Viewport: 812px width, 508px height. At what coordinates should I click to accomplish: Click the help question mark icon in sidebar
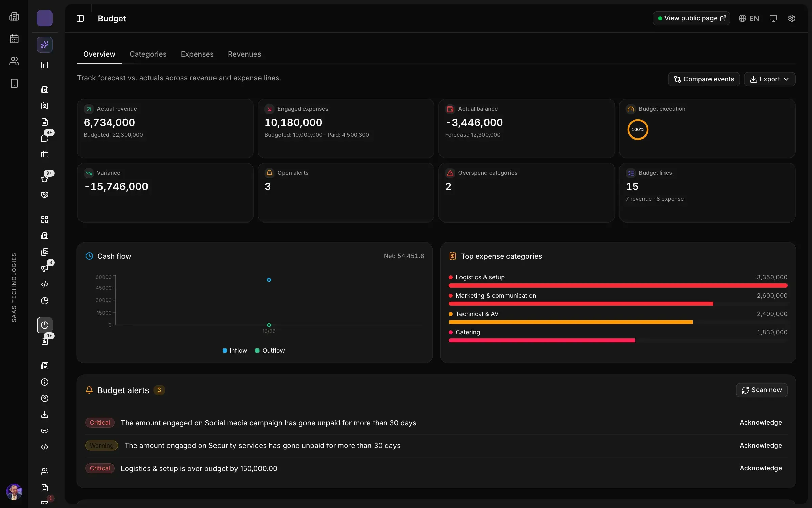(45, 398)
